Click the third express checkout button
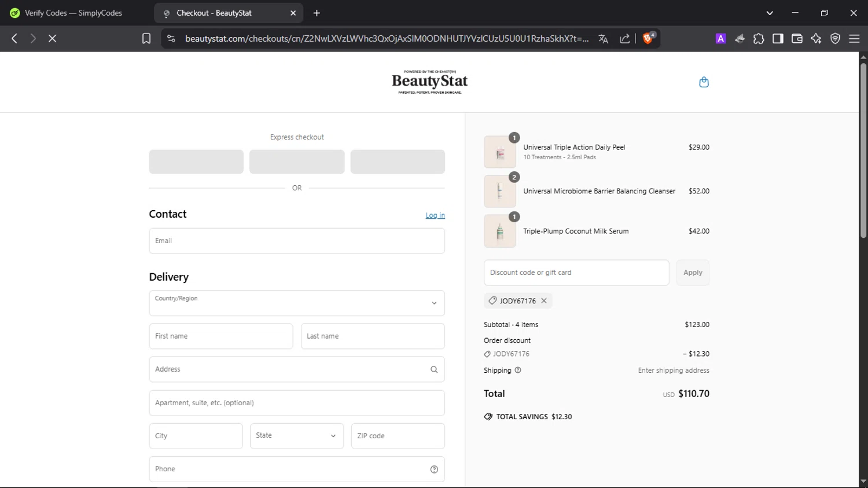This screenshot has width=868, height=488. 398,162
